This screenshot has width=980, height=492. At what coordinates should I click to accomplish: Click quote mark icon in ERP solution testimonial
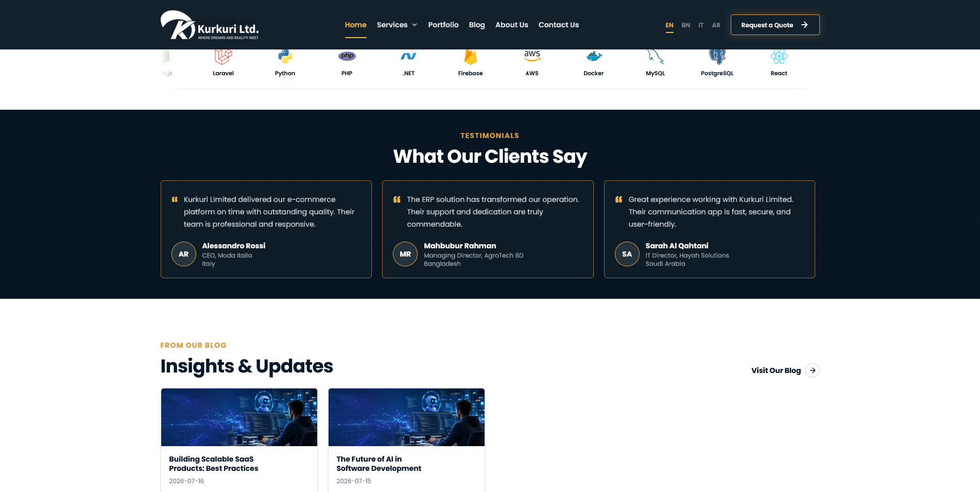point(397,199)
